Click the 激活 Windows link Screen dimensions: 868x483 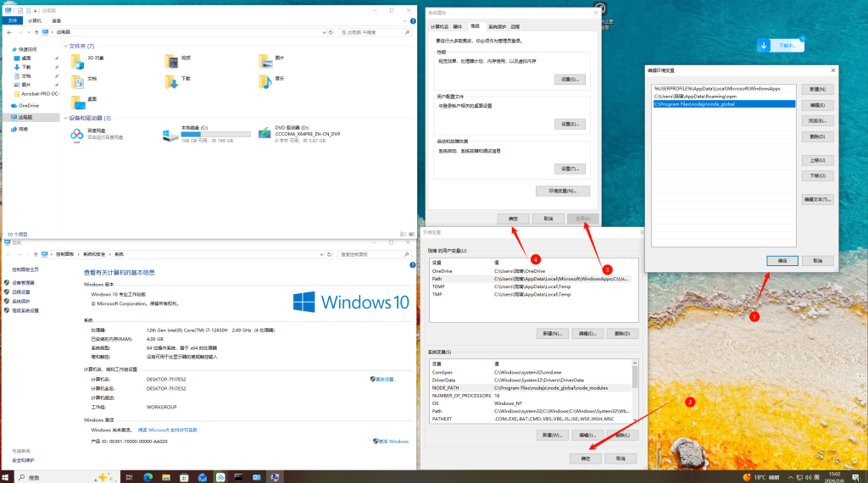(x=393, y=441)
